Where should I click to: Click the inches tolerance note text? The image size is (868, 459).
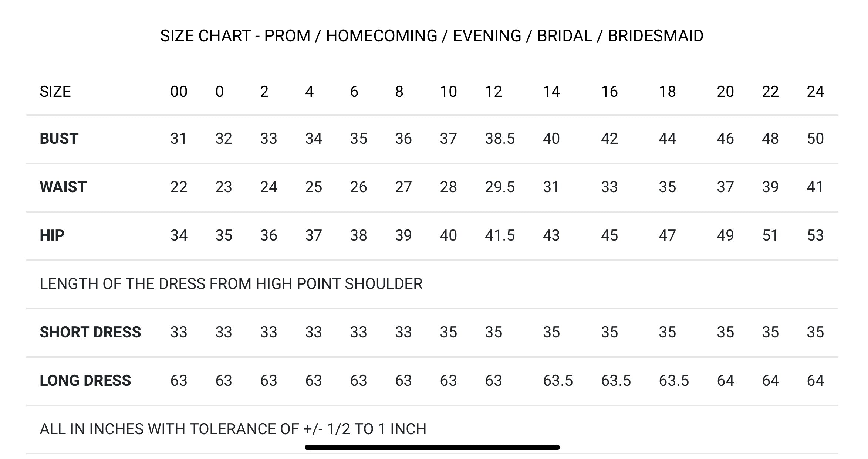[233, 429]
